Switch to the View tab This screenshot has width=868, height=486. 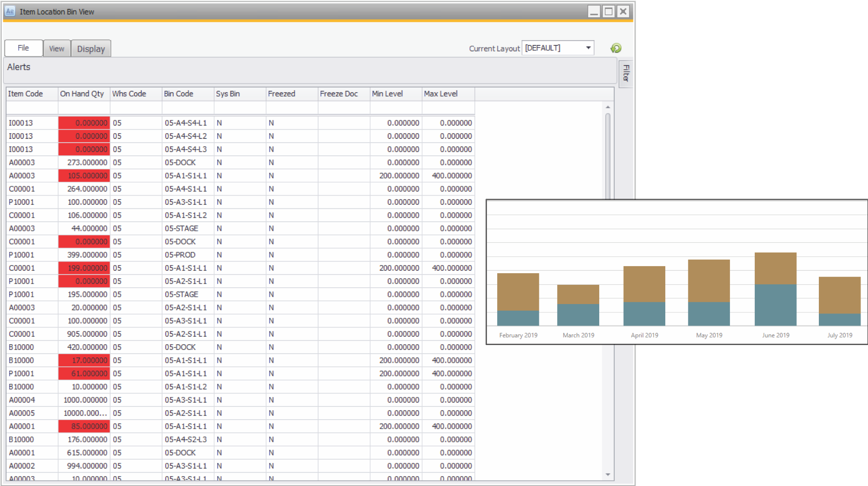(57, 49)
